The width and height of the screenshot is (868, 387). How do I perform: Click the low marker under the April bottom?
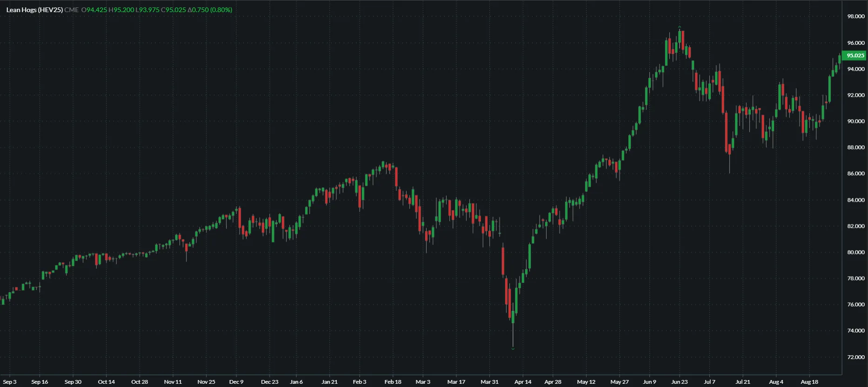point(513,348)
